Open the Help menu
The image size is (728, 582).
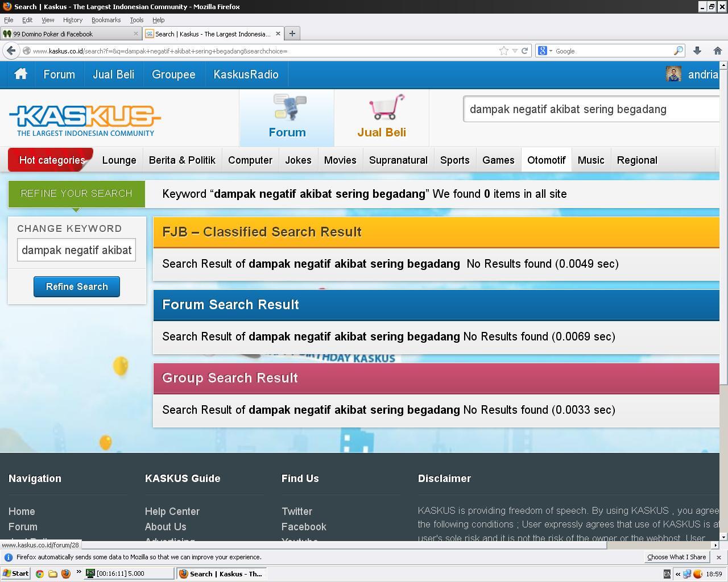point(159,20)
